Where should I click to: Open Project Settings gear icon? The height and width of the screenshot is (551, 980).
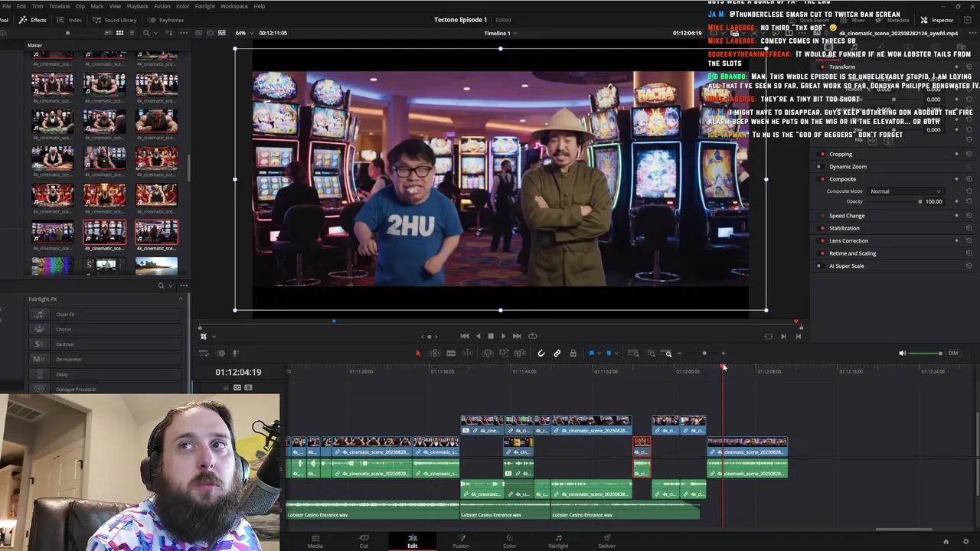[x=966, y=542]
